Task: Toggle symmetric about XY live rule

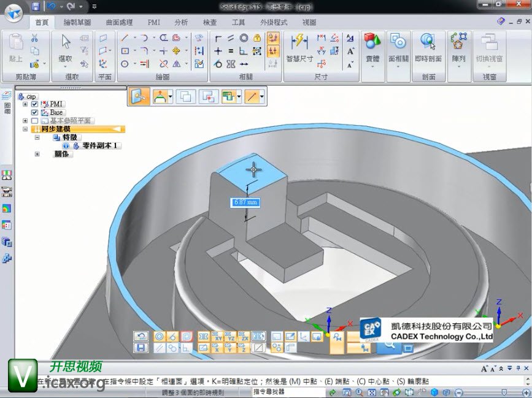Action: click(217, 337)
